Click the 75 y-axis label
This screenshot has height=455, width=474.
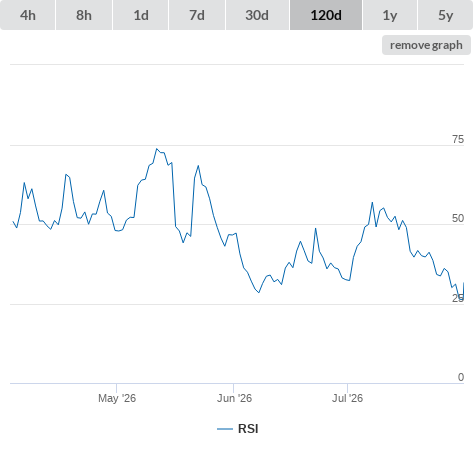coord(458,139)
